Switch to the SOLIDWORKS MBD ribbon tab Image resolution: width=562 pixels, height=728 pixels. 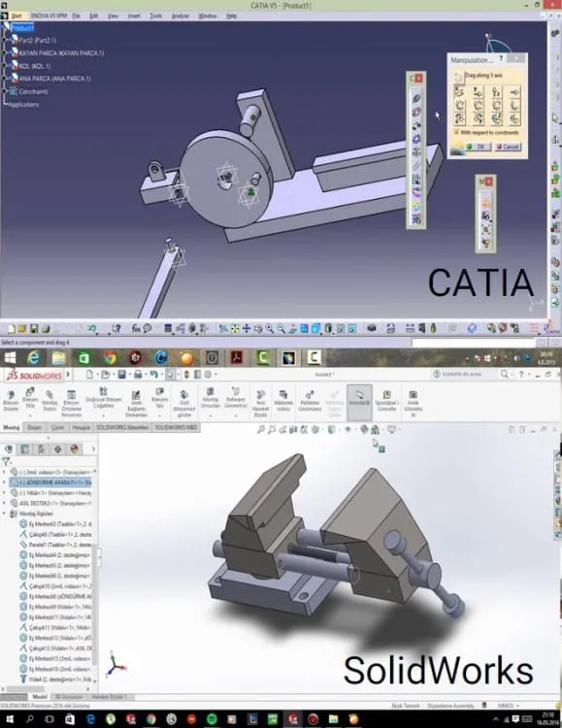[x=176, y=427]
